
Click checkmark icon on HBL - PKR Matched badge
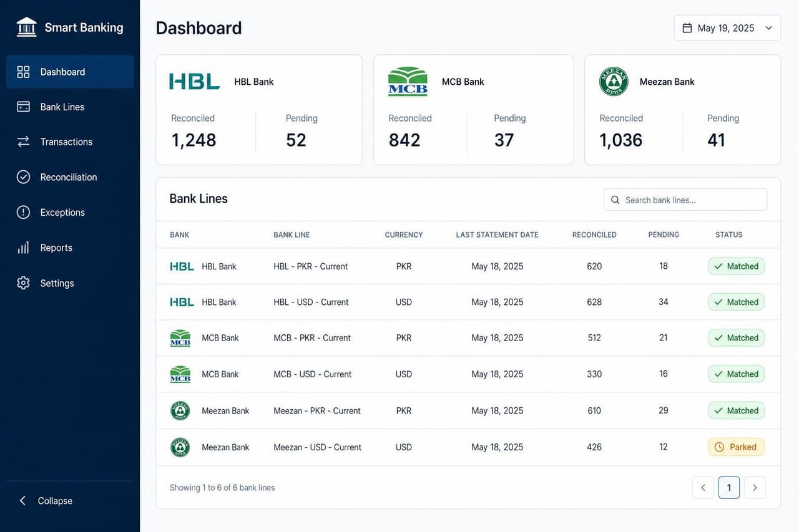[x=718, y=266]
